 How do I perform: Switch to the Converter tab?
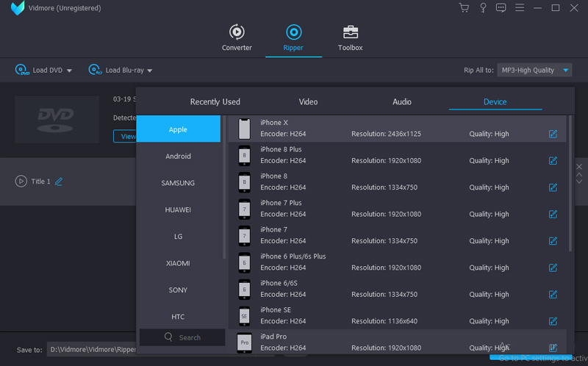point(237,38)
